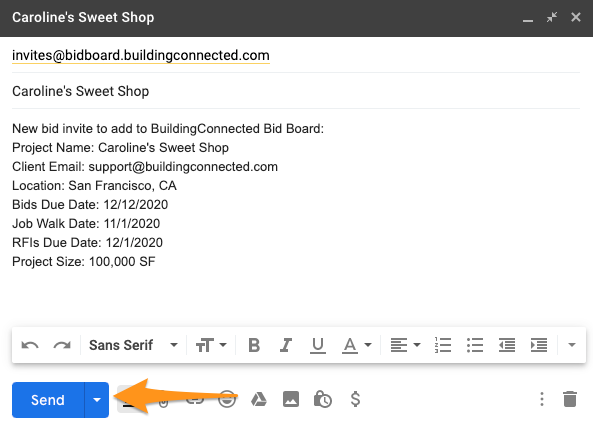Discard the draft with trash icon
Screen dimensions: 593x428
[570, 400]
